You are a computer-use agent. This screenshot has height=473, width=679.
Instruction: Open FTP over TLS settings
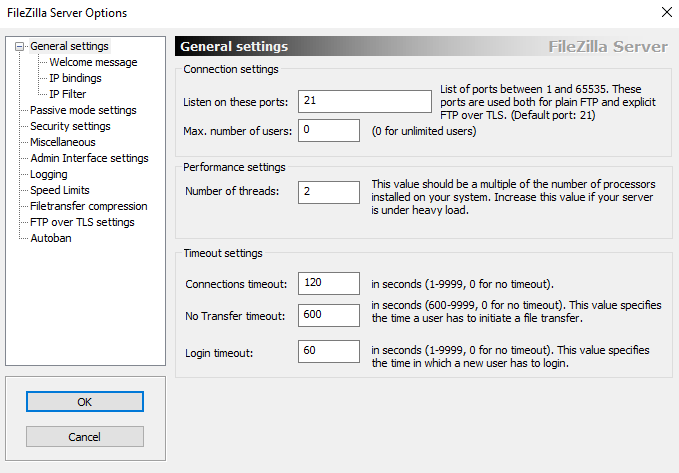[82, 222]
